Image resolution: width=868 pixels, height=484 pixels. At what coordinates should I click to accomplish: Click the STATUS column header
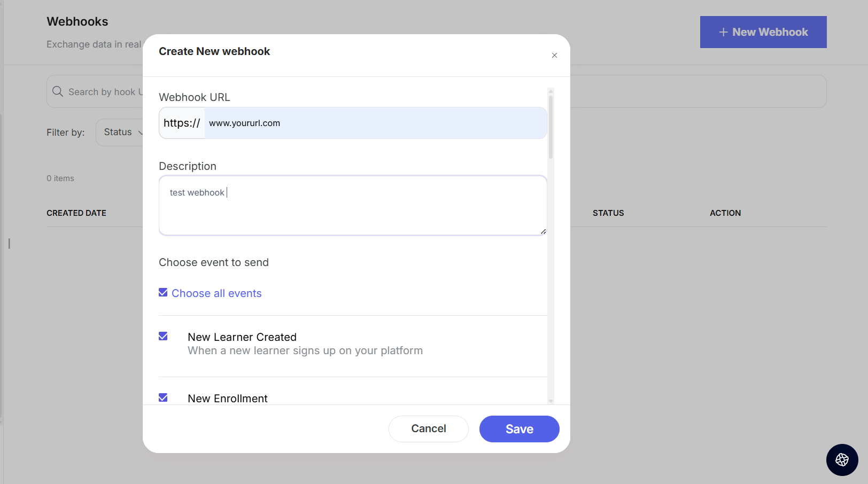pyautogui.click(x=608, y=213)
